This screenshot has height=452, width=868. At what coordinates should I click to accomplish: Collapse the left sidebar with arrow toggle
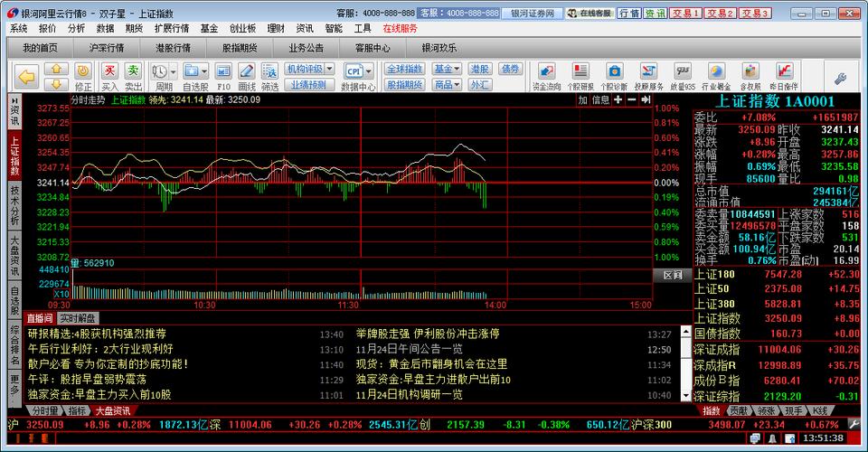14,101
